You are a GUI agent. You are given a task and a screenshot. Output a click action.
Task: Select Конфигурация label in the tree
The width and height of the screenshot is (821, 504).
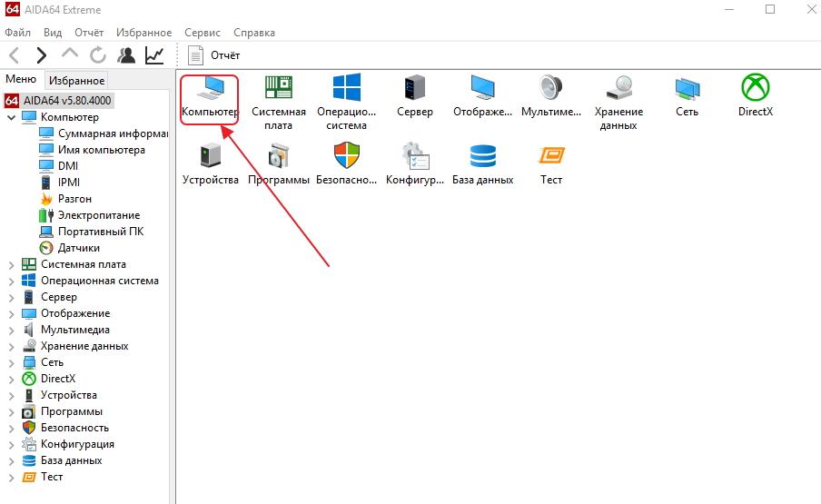coord(77,444)
